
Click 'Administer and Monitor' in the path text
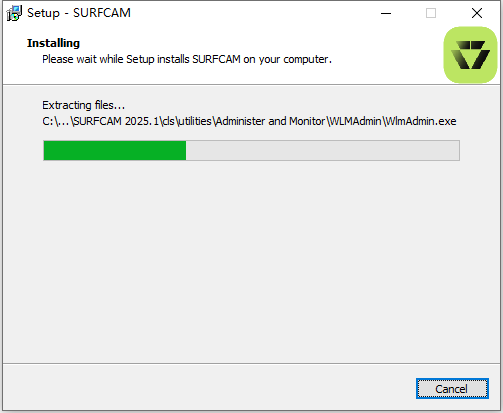[x=270, y=121]
